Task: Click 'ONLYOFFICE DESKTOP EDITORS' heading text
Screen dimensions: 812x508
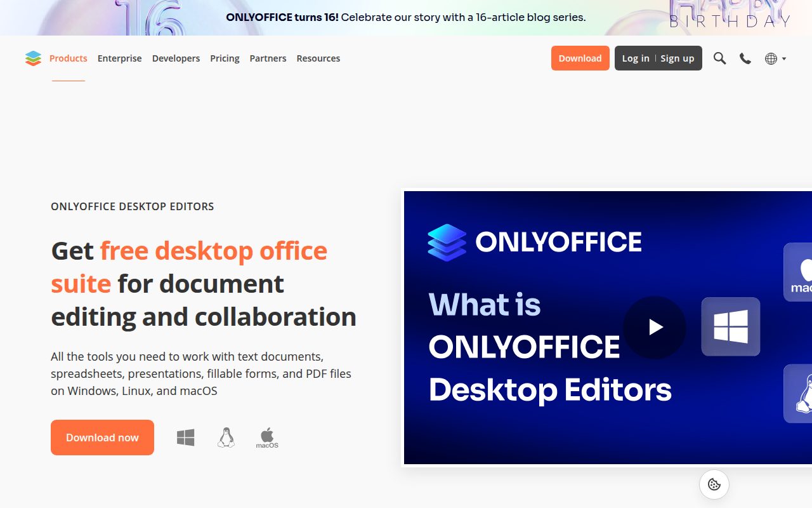Action: (x=133, y=206)
